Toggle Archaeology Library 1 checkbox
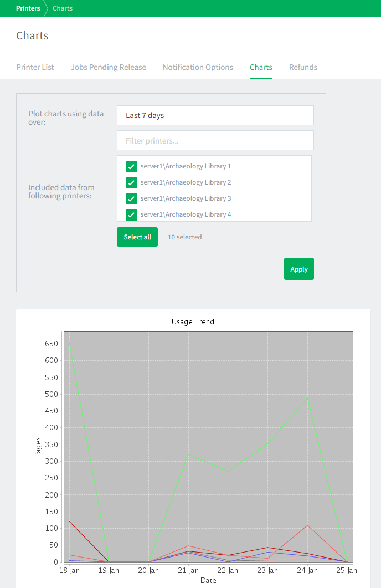Screen dimensions: 381x588 pos(131,166)
